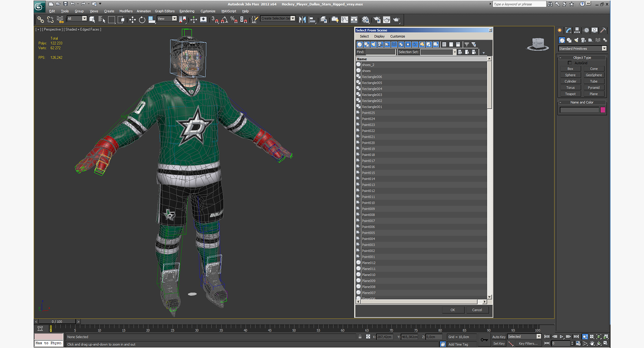
Task: Click Play Animation button
Action: (x=561, y=337)
